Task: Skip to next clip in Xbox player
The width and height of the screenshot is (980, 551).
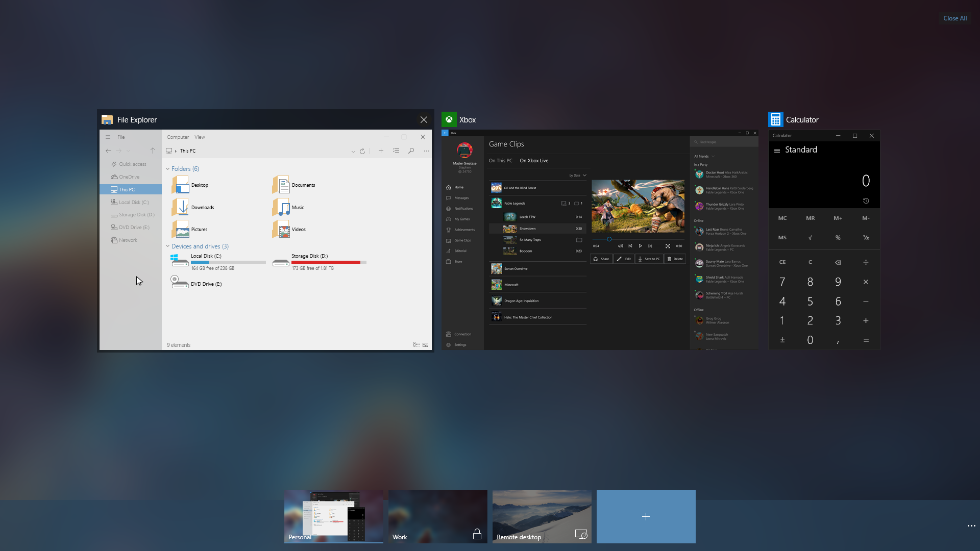Action: (x=650, y=246)
